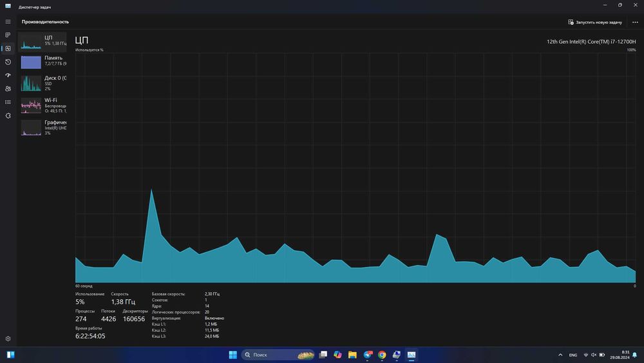The height and width of the screenshot is (363, 644).
Task: Open the clock showing 8:31 and date
Action: pos(620,355)
